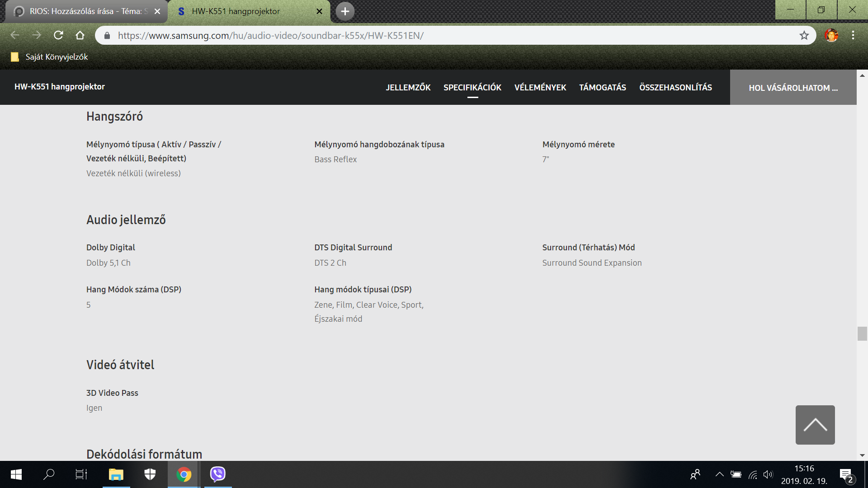Click the scrollbar down arrow

click(862, 455)
